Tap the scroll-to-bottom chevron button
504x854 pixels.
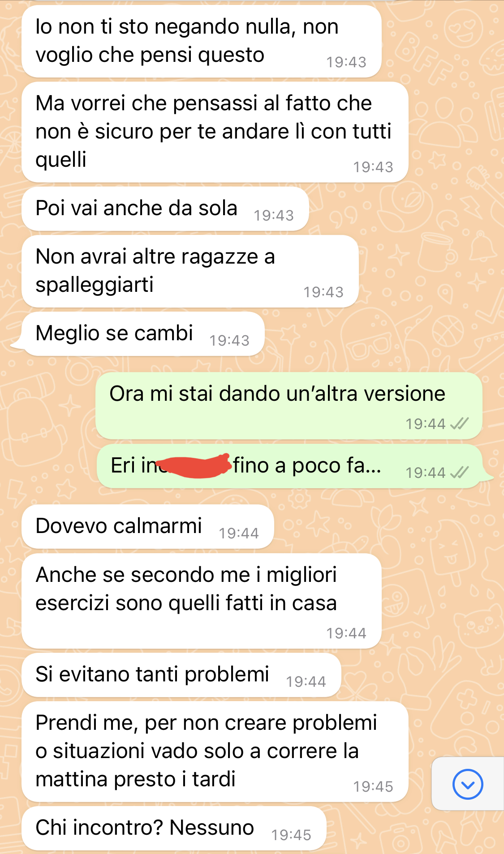[x=468, y=784]
